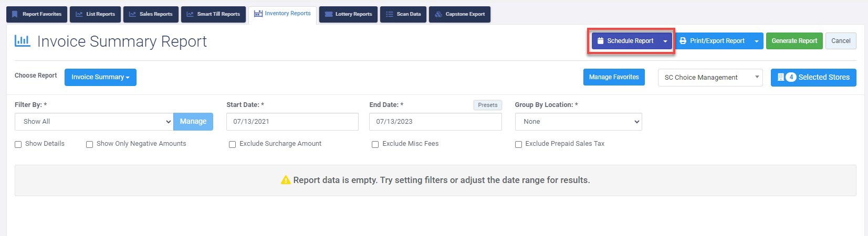
Task: Click the calendar icon on Schedule Report
Action: pos(601,41)
